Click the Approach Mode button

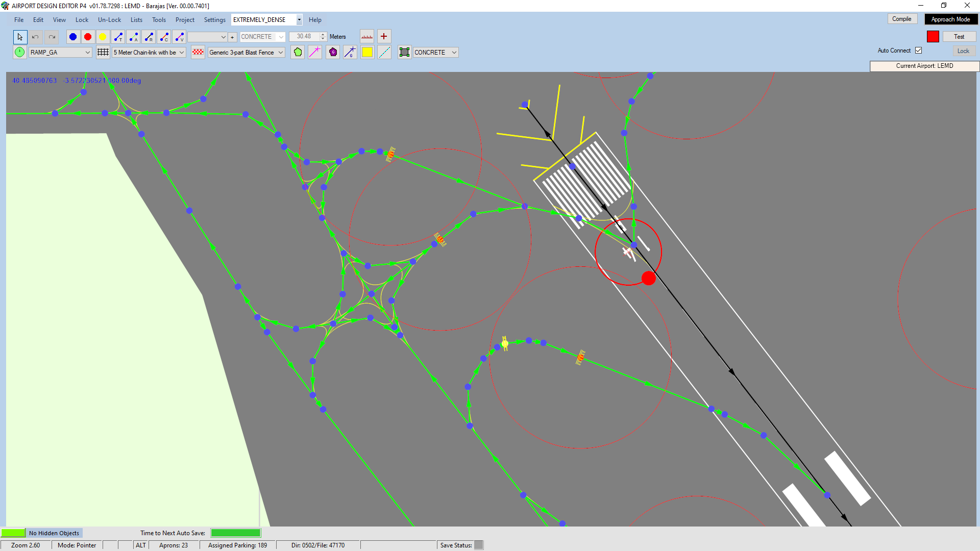point(950,19)
